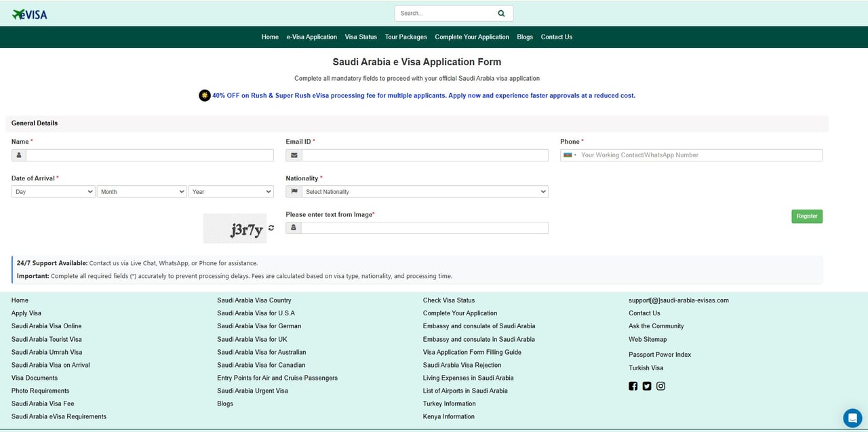Click the captcha text input field

425,228
